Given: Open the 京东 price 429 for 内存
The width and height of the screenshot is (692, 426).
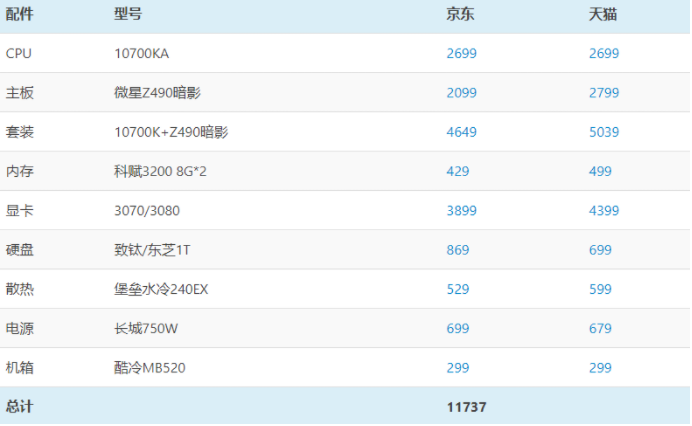Looking at the screenshot, I should 458,171.
